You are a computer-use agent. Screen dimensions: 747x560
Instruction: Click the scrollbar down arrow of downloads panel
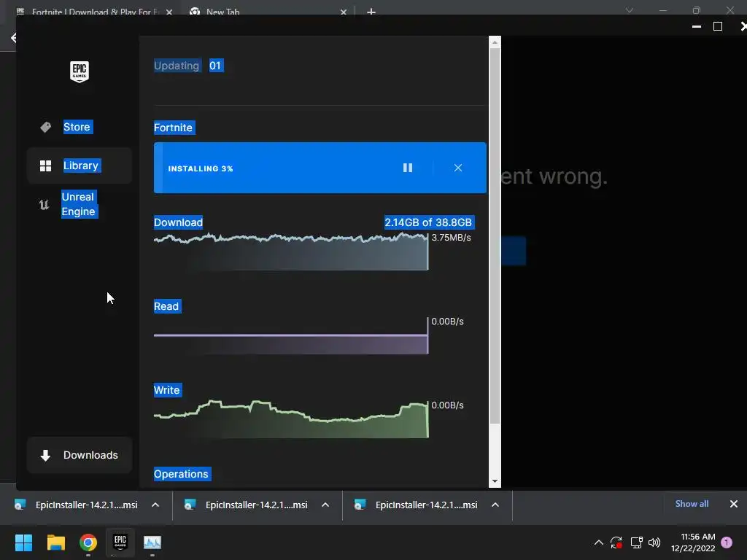[x=495, y=481]
